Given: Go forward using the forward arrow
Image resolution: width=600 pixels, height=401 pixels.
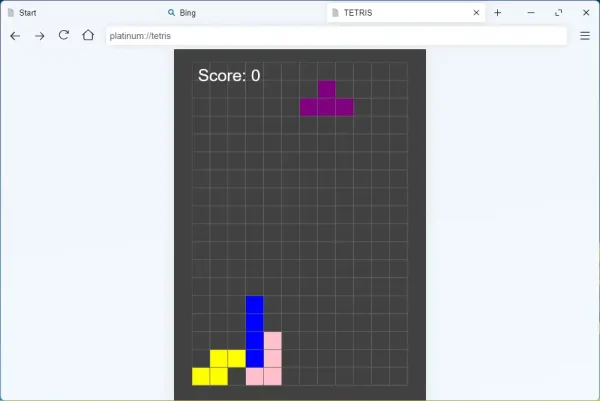Looking at the screenshot, I should [39, 36].
